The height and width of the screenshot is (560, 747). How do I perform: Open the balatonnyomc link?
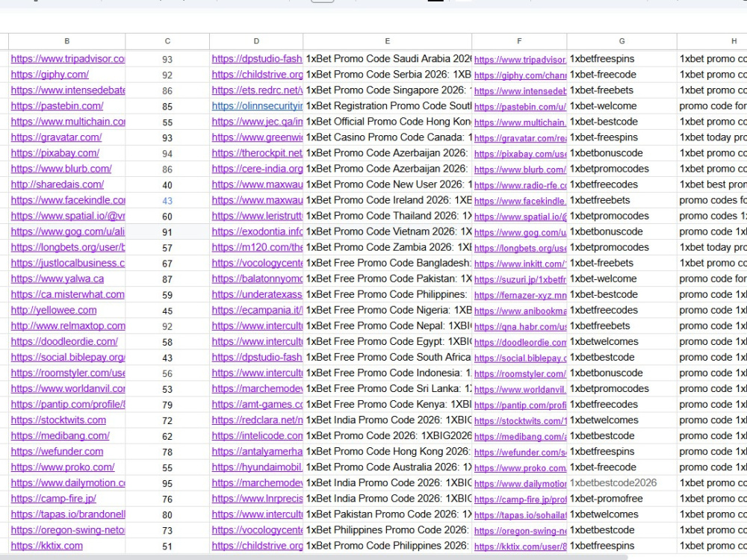tap(257, 279)
